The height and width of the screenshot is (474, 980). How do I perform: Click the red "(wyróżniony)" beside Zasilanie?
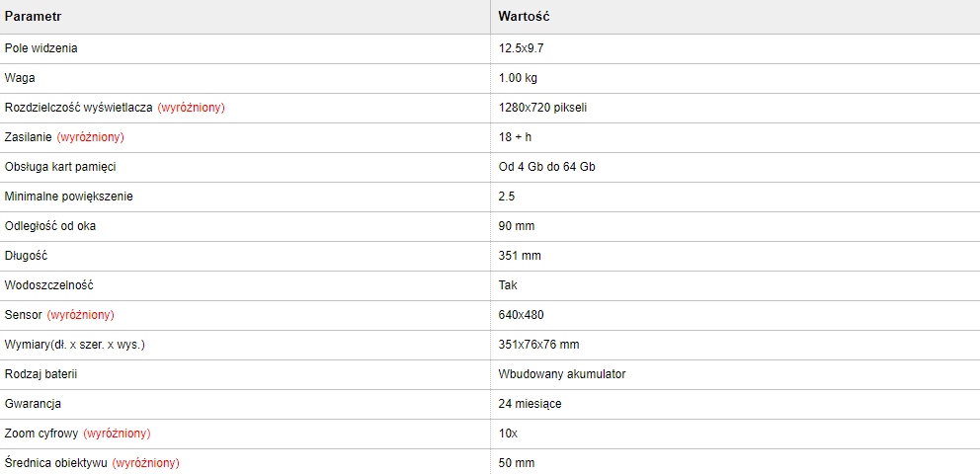[x=90, y=137]
